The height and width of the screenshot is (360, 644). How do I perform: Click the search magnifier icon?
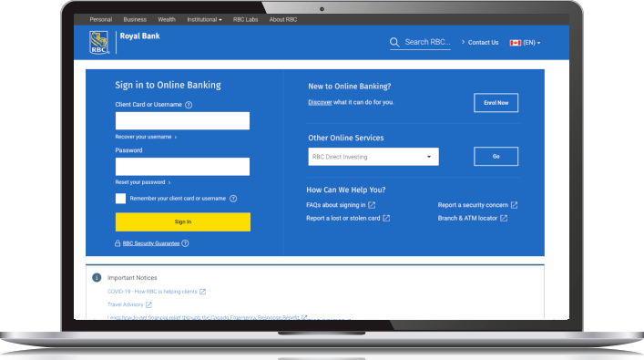coord(394,42)
